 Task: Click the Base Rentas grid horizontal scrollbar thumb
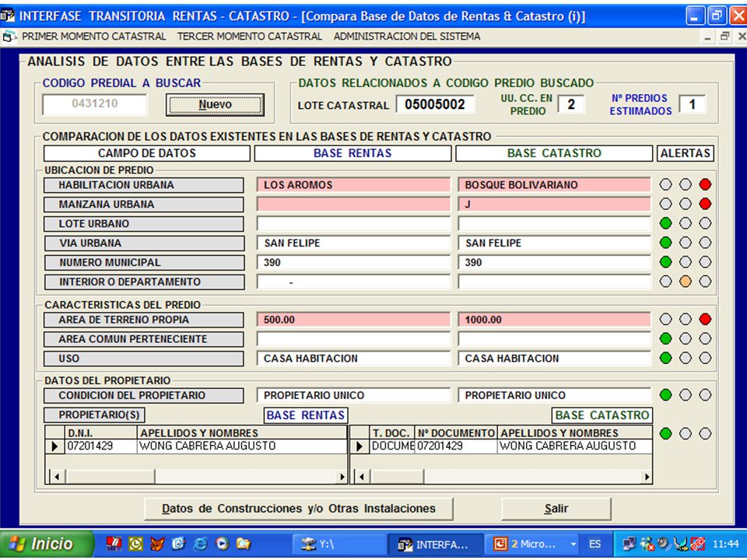click(x=110, y=477)
